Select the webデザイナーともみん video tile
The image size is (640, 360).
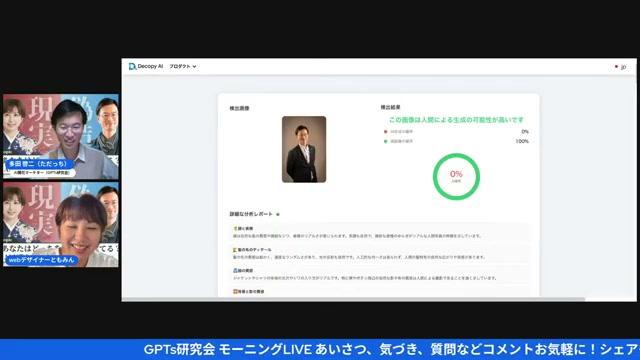coord(61,224)
